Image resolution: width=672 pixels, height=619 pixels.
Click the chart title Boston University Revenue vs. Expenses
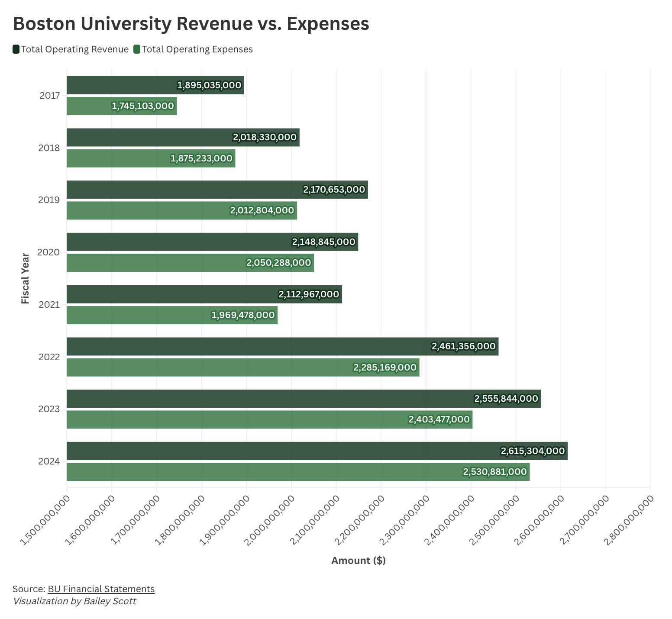191,24
